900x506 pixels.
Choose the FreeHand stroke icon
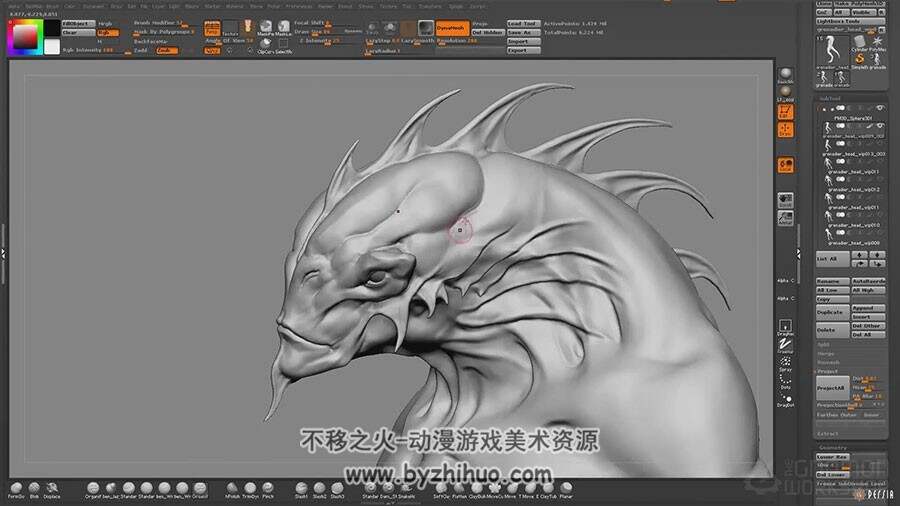(x=785, y=344)
